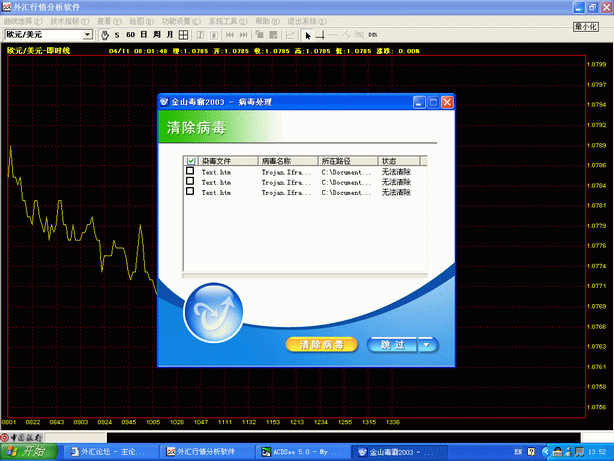Switch to ACDSee 5.0 taskbar button
This screenshot has height=461, width=614.
(302, 452)
